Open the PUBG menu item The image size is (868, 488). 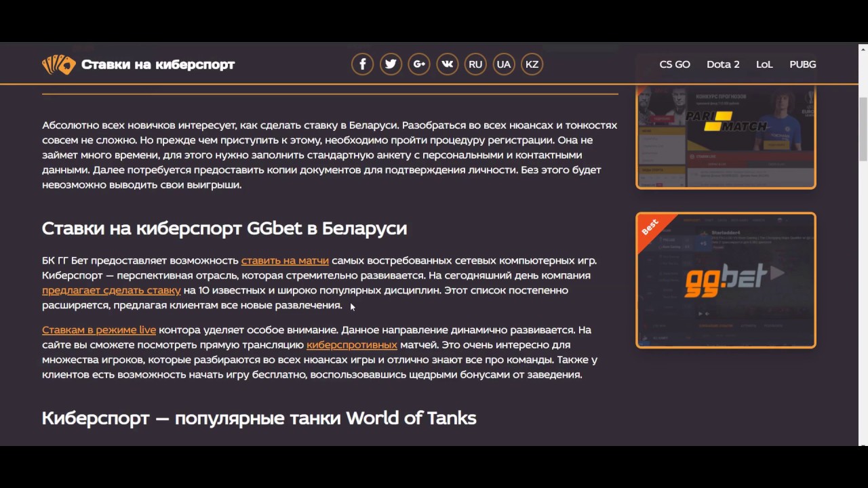(803, 64)
